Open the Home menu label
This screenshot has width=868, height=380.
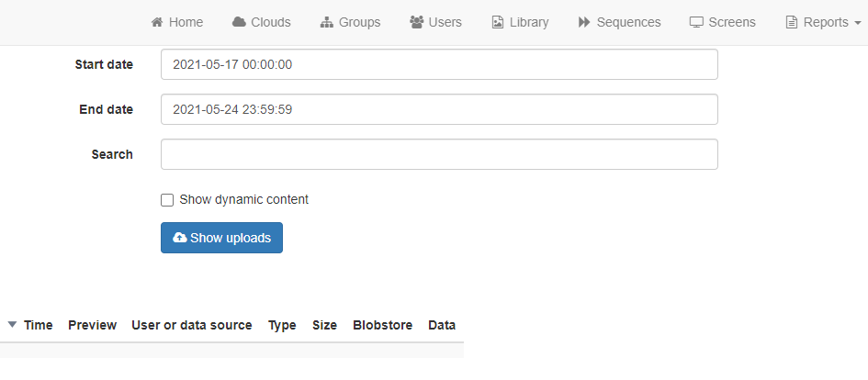(x=186, y=22)
